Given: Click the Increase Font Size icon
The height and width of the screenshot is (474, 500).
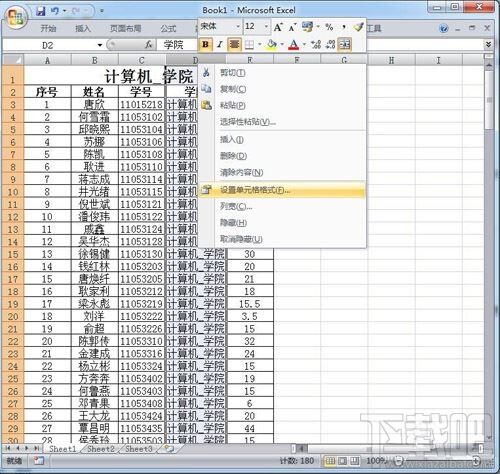Looking at the screenshot, I should click(x=278, y=27).
